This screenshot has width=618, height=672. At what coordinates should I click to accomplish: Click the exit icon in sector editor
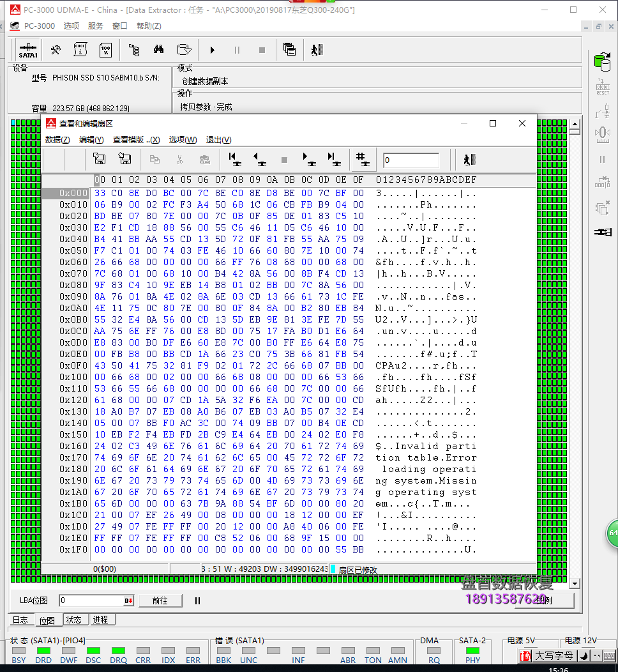469,159
